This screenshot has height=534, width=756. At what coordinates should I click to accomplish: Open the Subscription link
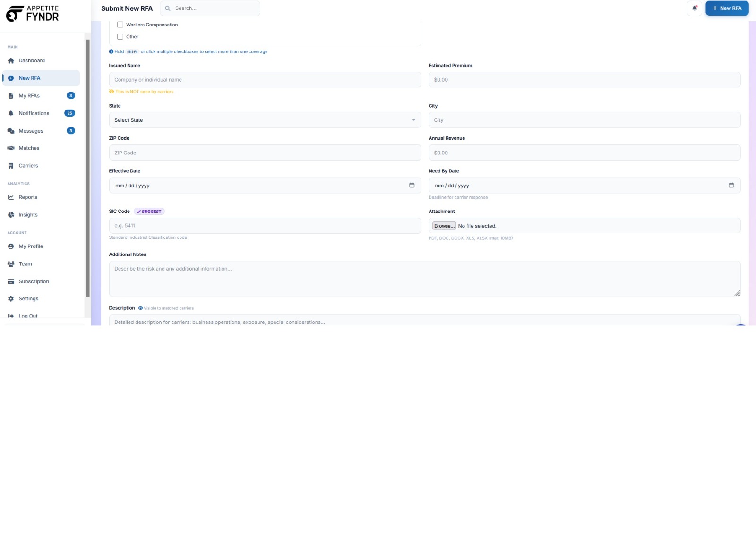[41, 281]
